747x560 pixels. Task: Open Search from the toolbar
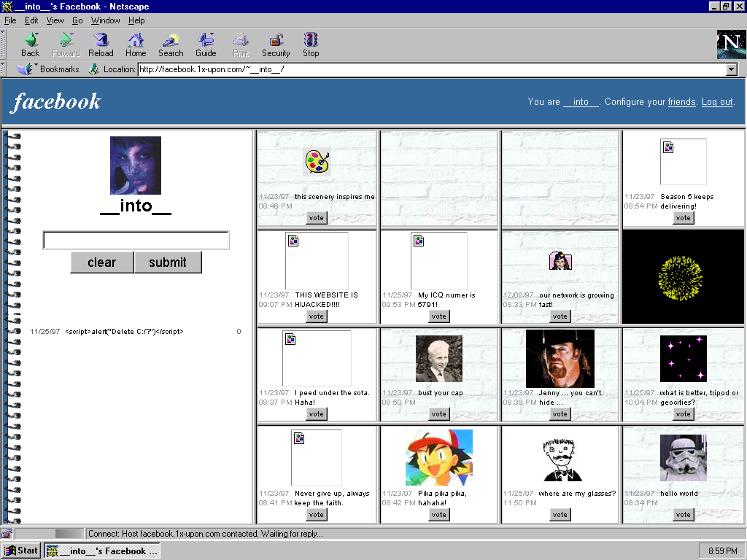coord(171,44)
